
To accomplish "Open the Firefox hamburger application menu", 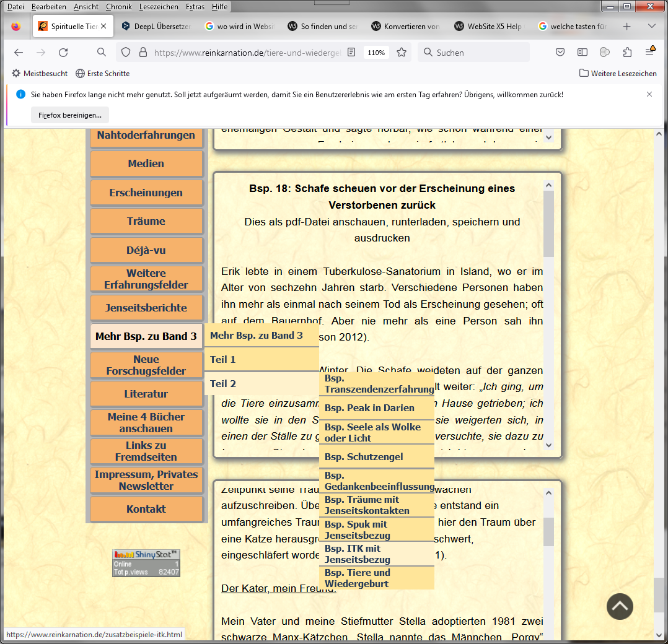I will coord(650,53).
